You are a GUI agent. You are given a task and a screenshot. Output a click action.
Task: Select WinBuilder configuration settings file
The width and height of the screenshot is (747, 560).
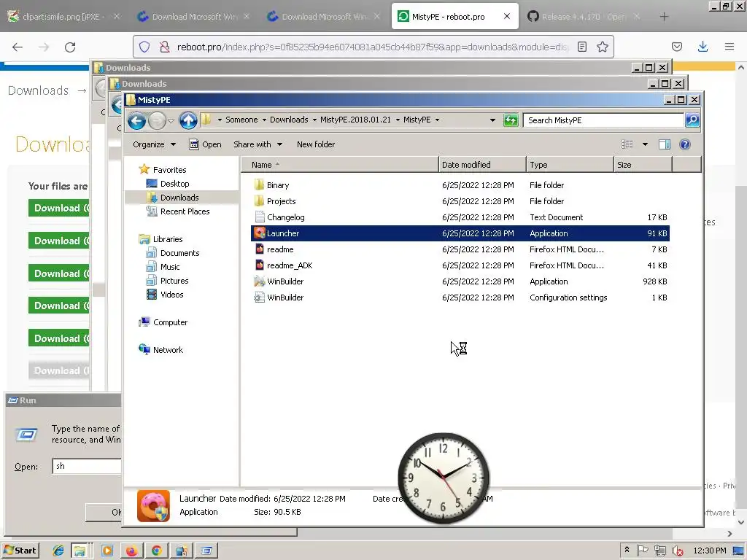(x=460, y=297)
